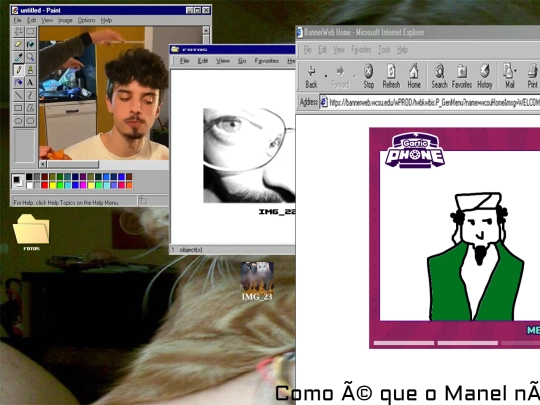Select the rectangular Select tool in Paint
The height and width of the screenshot is (405, 540).
30,31
